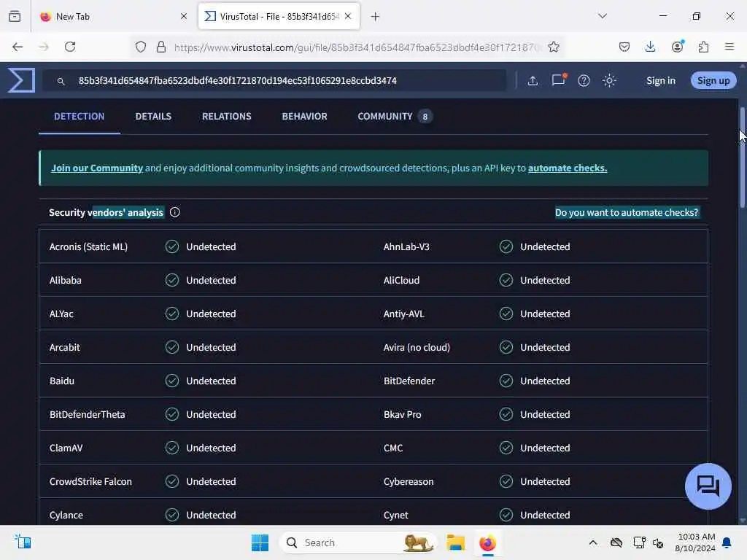Open the Firefox downloads panel

pos(650,47)
